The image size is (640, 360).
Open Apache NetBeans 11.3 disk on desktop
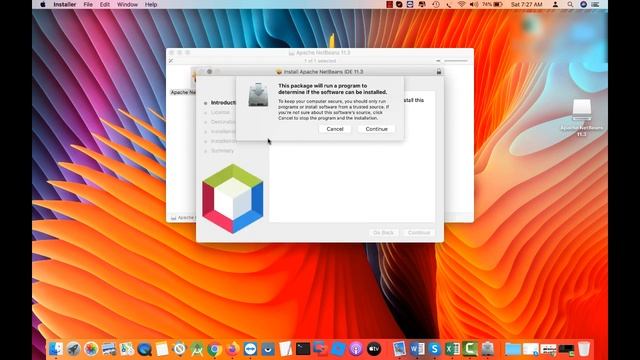point(582,118)
